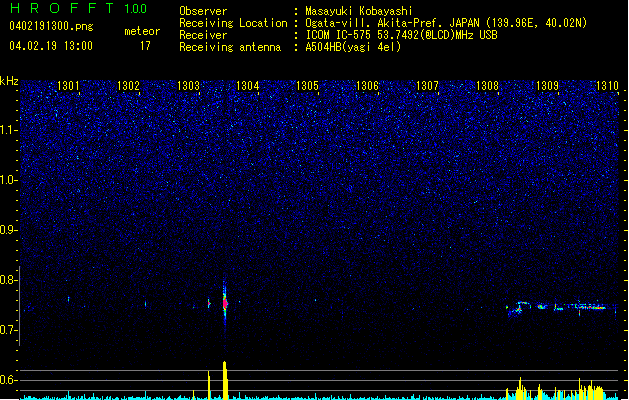
Task: Click the 1304 time axis marker
Action: click(x=248, y=86)
